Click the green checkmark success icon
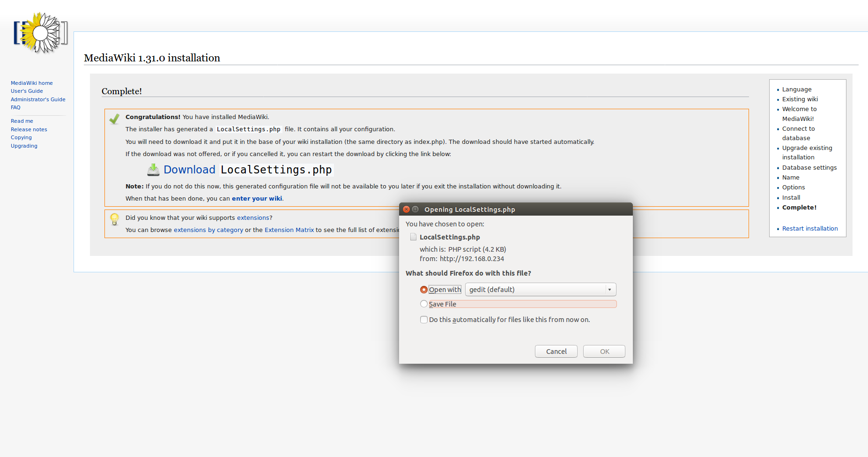This screenshot has height=457, width=868. pos(114,119)
